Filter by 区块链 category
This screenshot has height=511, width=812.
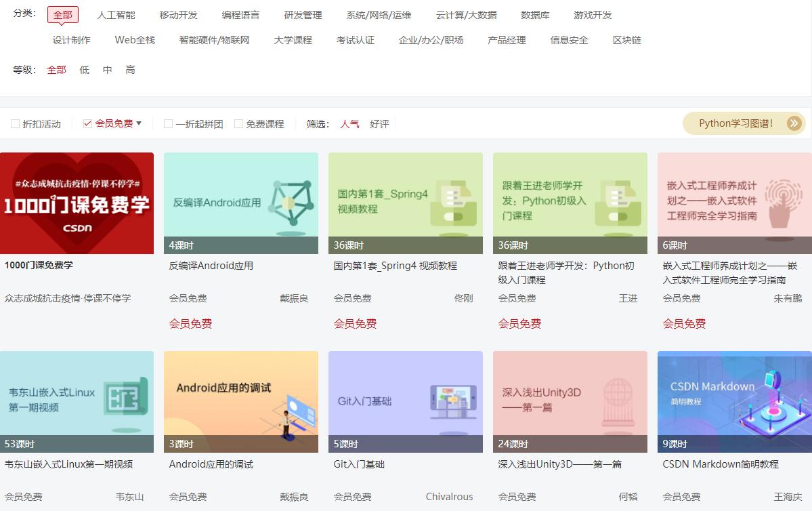click(x=626, y=40)
